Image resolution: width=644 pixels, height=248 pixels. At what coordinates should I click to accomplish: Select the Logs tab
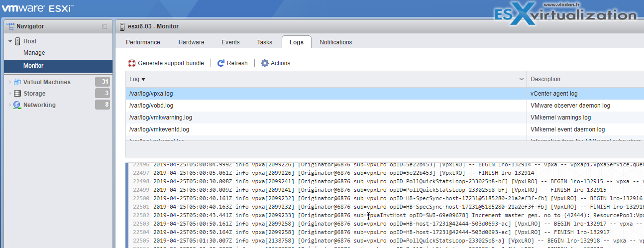tap(296, 42)
